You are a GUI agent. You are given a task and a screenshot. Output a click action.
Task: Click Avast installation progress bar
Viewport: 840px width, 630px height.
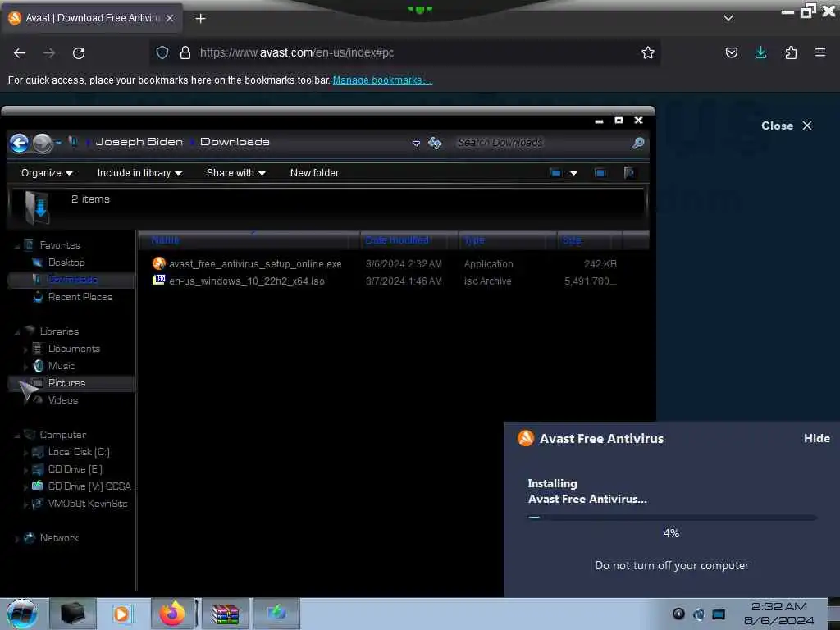tap(672, 518)
